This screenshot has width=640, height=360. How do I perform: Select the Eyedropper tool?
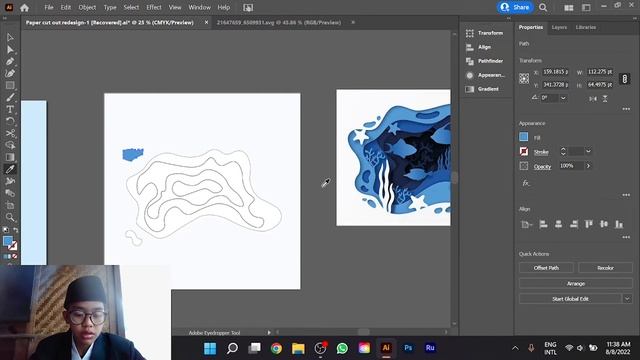point(10,169)
